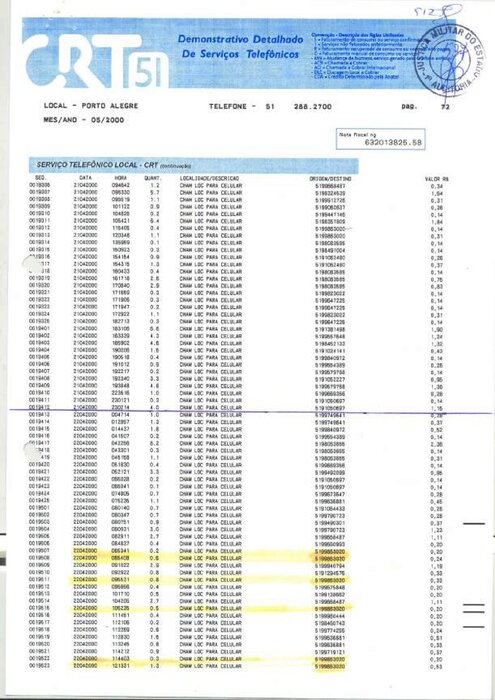
Task: Click the time "183106" in row 0019401
Action: click(121, 329)
